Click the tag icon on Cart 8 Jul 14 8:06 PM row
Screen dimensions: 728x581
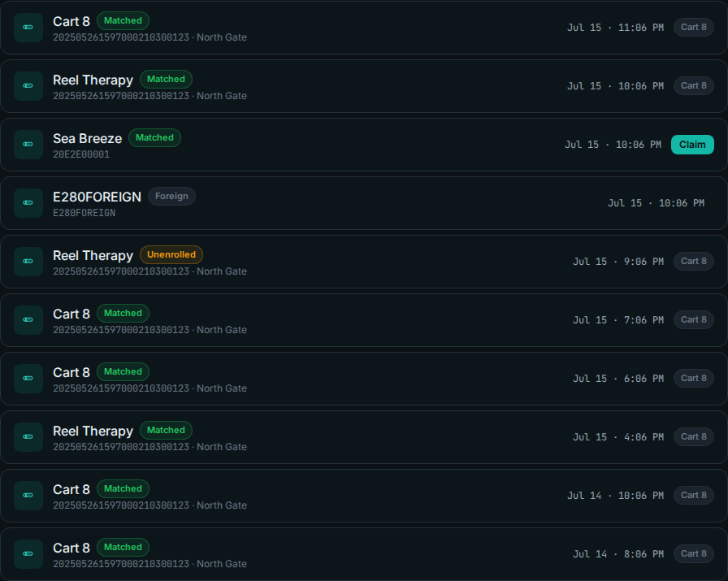tap(28, 554)
